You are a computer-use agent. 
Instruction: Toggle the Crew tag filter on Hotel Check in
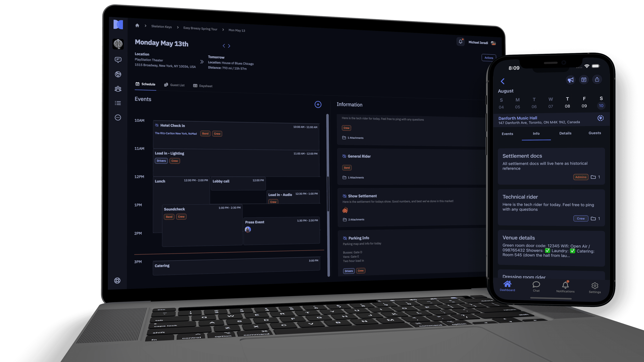click(217, 133)
